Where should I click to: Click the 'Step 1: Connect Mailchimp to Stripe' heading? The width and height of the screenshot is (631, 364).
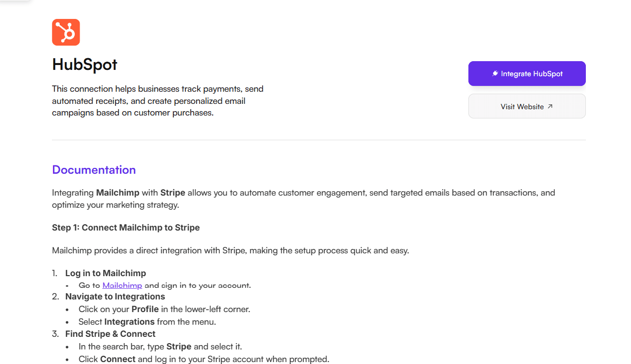126,228
